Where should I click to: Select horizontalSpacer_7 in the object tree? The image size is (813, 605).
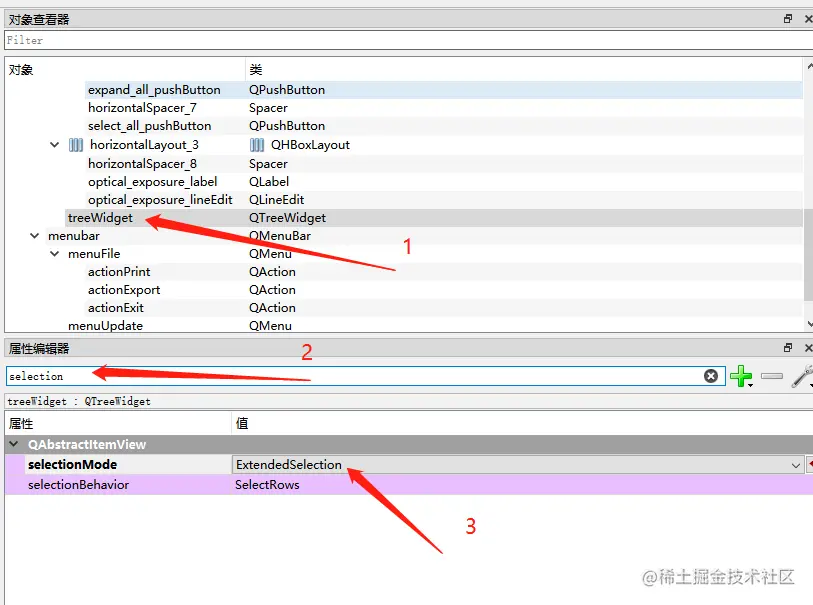click(x=142, y=108)
